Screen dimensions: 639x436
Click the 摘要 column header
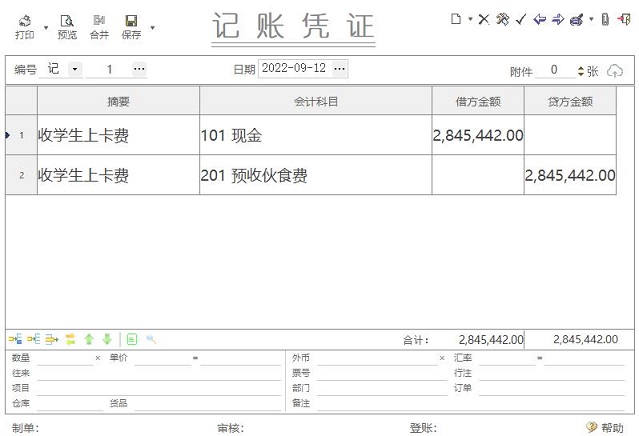(118, 101)
